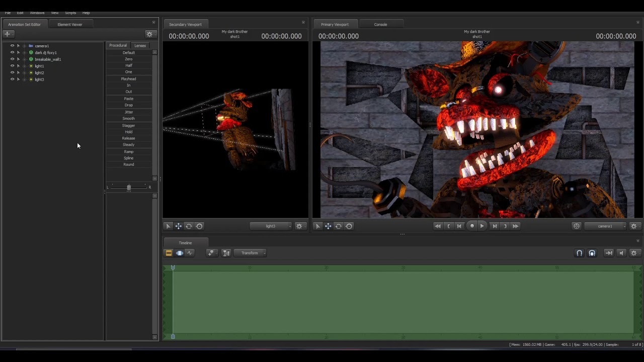The image size is (644, 362).
Task: Open the Graph Editor mode icon
Action: point(190,253)
